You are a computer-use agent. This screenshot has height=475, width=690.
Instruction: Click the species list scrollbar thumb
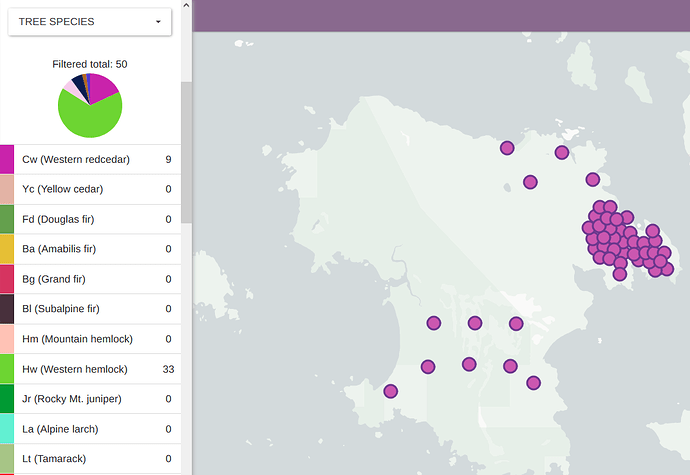[x=186, y=150]
